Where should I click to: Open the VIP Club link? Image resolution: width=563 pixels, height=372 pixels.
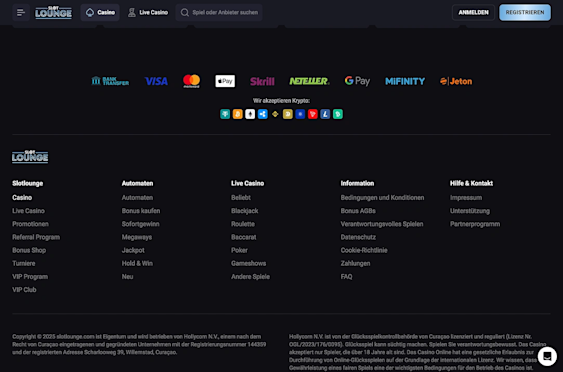coord(24,290)
